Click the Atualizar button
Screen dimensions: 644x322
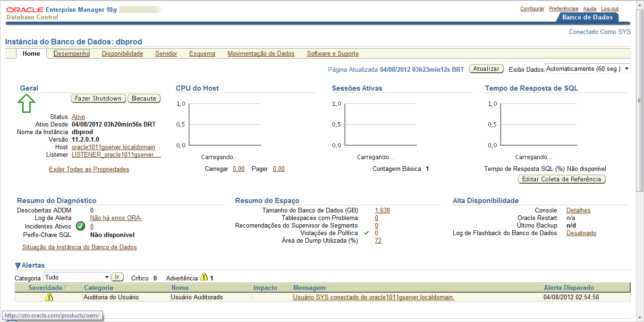click(x=486, y=69)
